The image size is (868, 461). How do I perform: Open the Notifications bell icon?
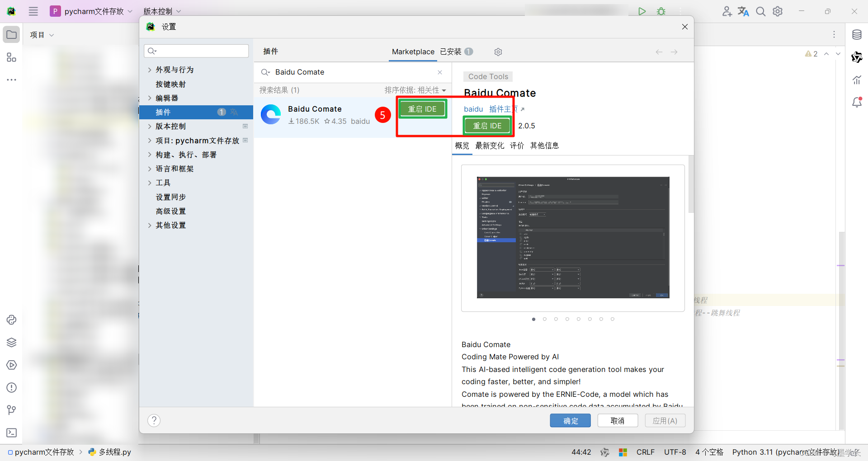click(857, 103)
